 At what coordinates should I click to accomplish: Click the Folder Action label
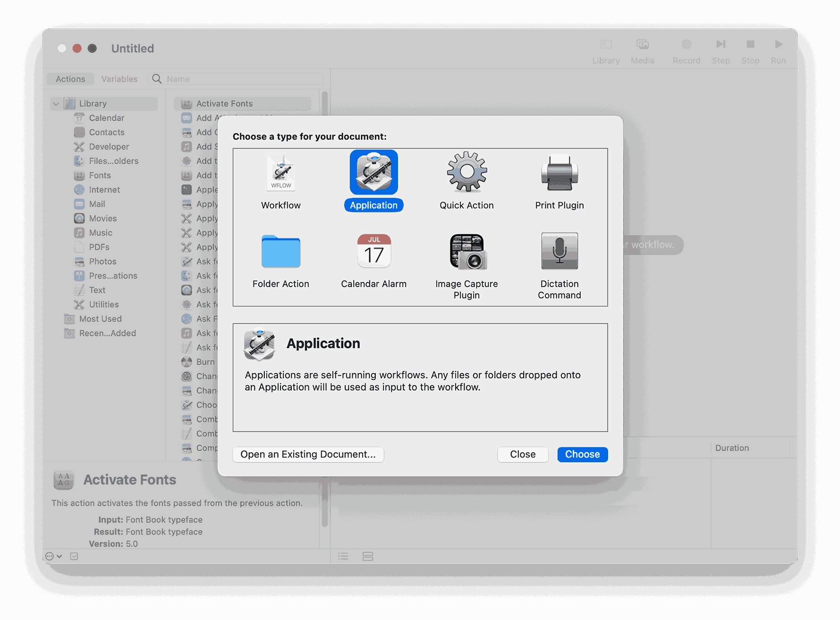click(x=281, y=284)
